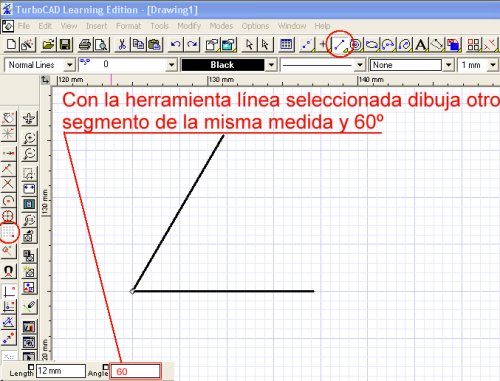Click the Save floppy disk icon
Viewport: 500px width, 381px height.
65,44
